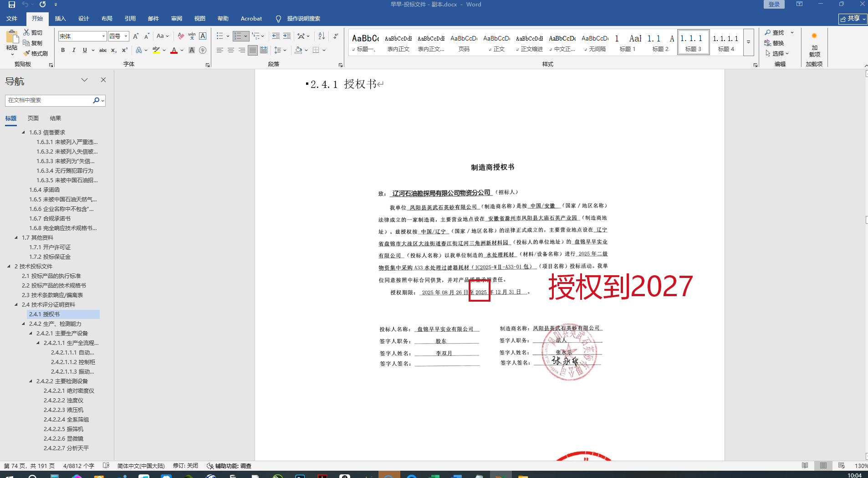
Task: Click the language indicator 简体中文(中国大陆) in the status bar
Action: click(141, 466)
